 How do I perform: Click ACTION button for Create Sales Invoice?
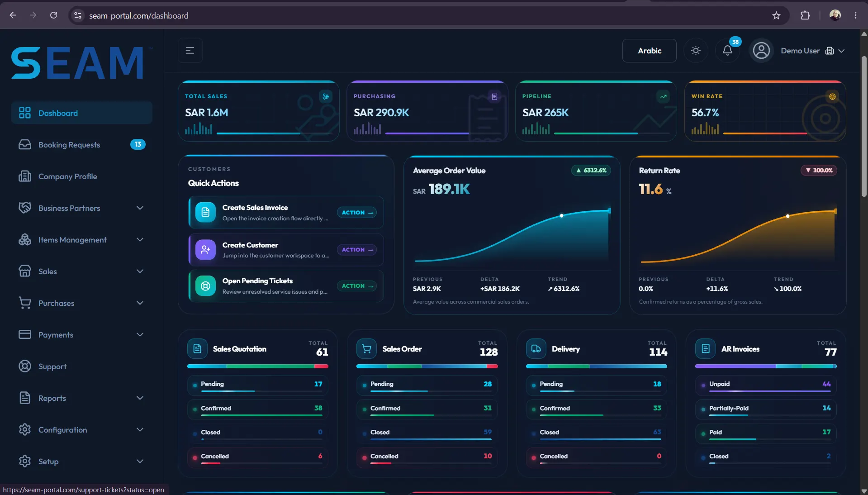tap(357, 213)
